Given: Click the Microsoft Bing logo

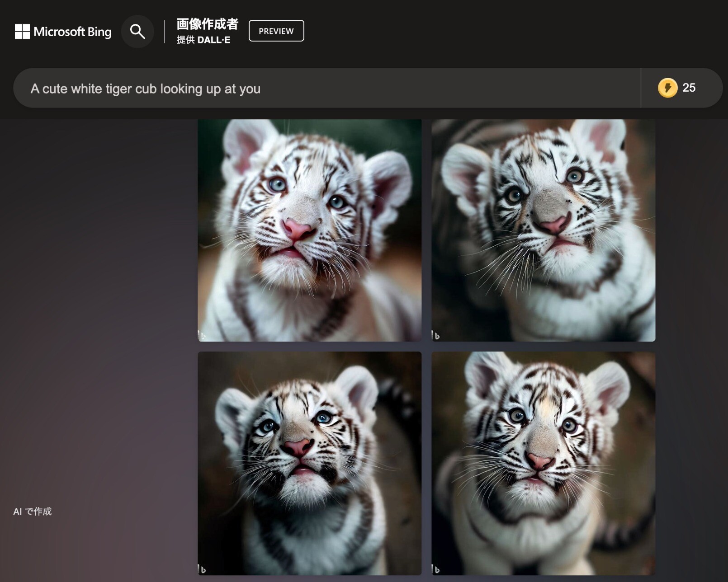Looking at the screenshot, I should click(63, 32).
